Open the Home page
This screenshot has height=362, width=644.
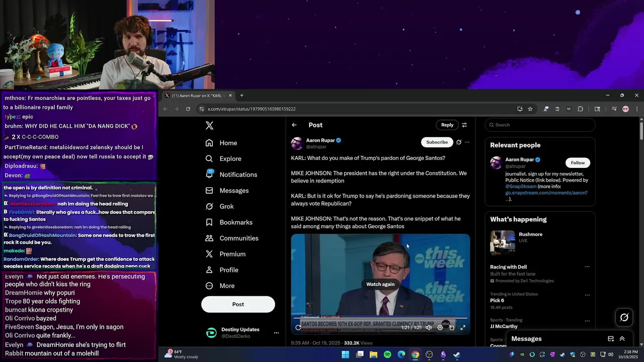pos(221,143)
